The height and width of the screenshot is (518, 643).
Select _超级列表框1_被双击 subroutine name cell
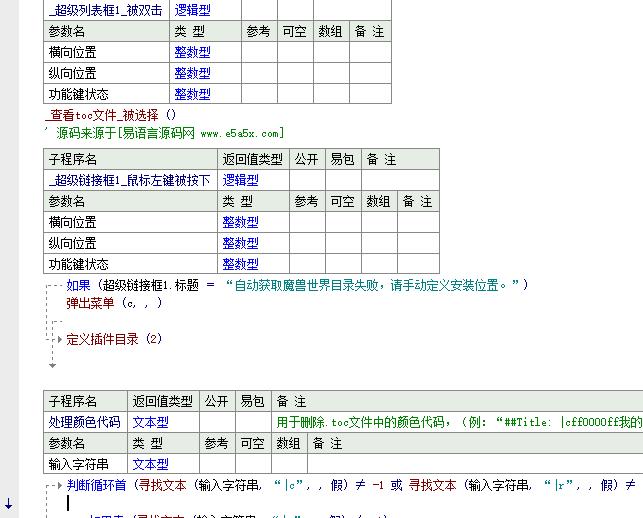(106, 10)
